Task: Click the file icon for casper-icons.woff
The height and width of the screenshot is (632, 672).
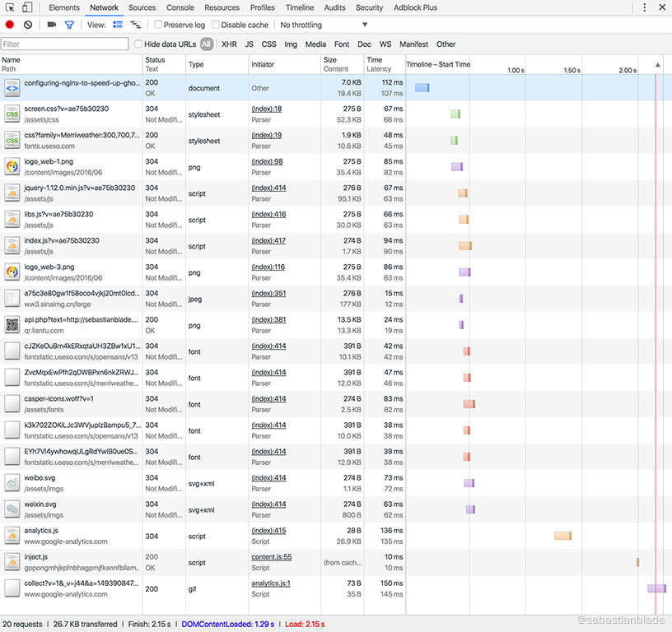Action: click(x=12, y=404)
